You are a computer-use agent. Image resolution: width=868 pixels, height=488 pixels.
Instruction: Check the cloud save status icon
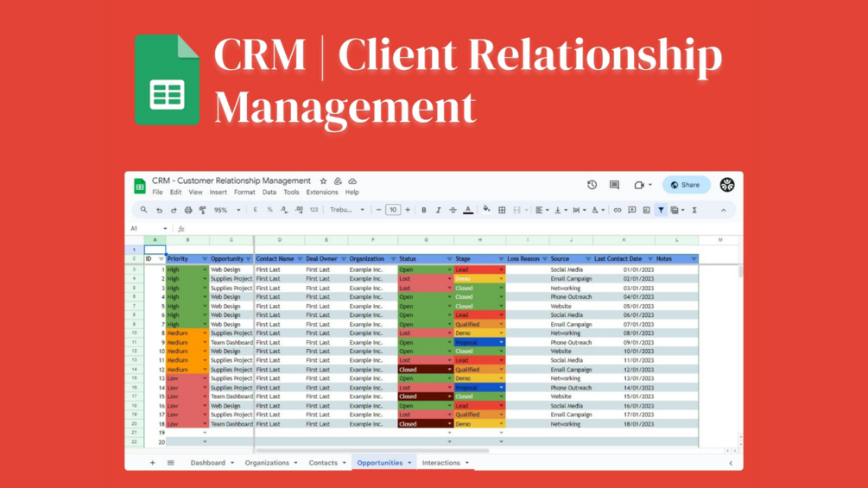(352, 181)
